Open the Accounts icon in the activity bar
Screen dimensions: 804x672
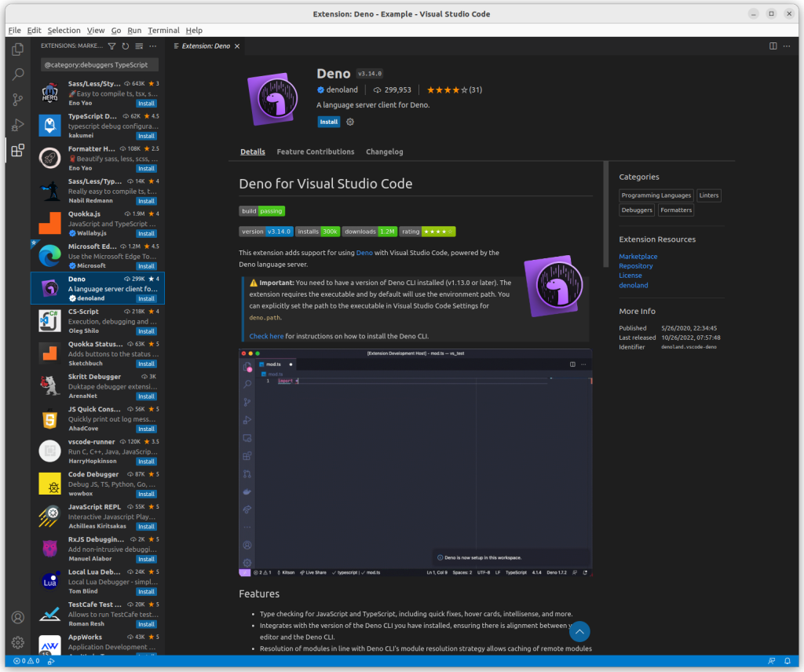17,617
